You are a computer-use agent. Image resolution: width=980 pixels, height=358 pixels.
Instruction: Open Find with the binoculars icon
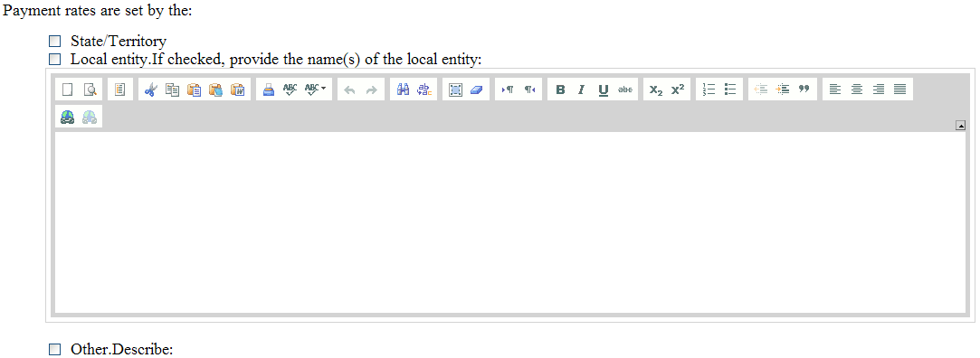[x=403, y=89]
